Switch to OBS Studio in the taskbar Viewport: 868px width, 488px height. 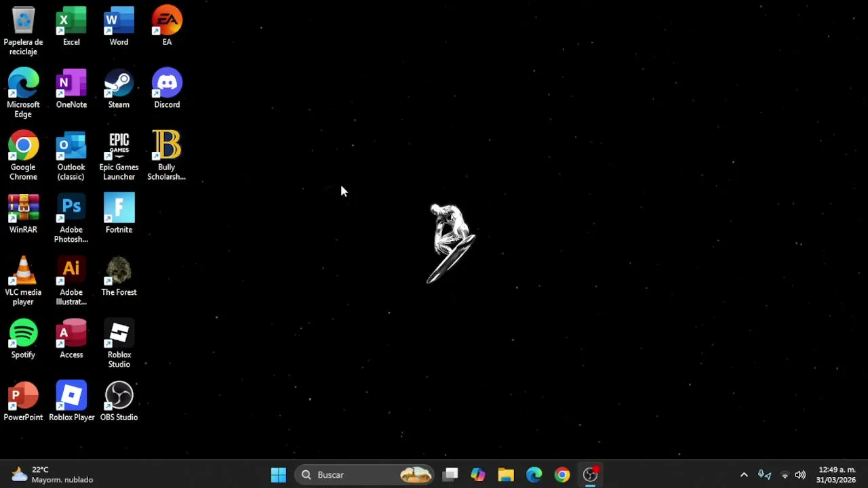point(590,474)
